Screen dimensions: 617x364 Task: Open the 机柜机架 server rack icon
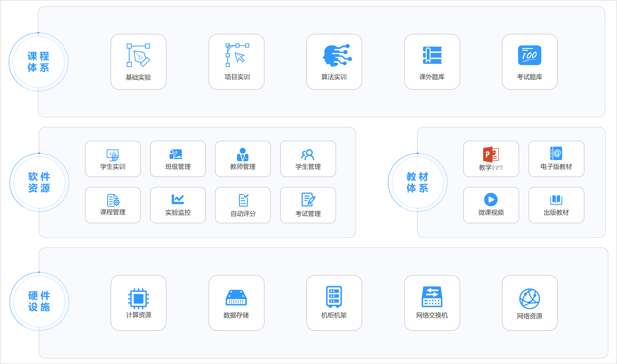[x=334, y=297]
